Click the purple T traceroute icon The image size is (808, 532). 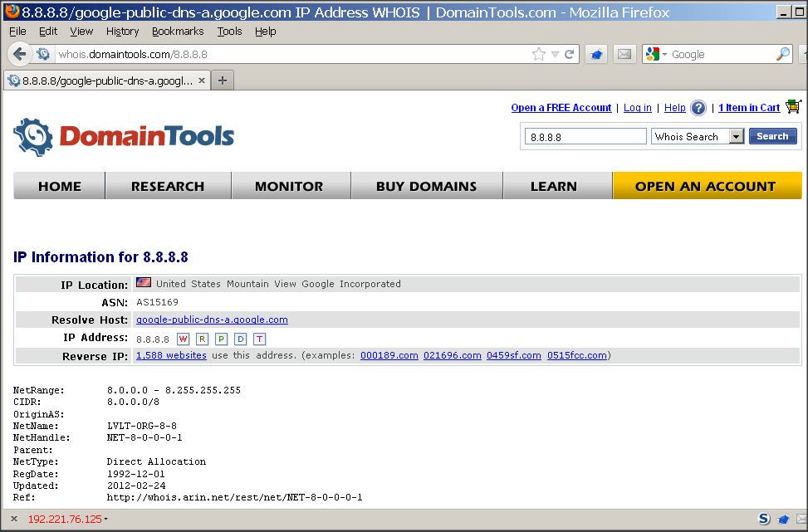259,339
